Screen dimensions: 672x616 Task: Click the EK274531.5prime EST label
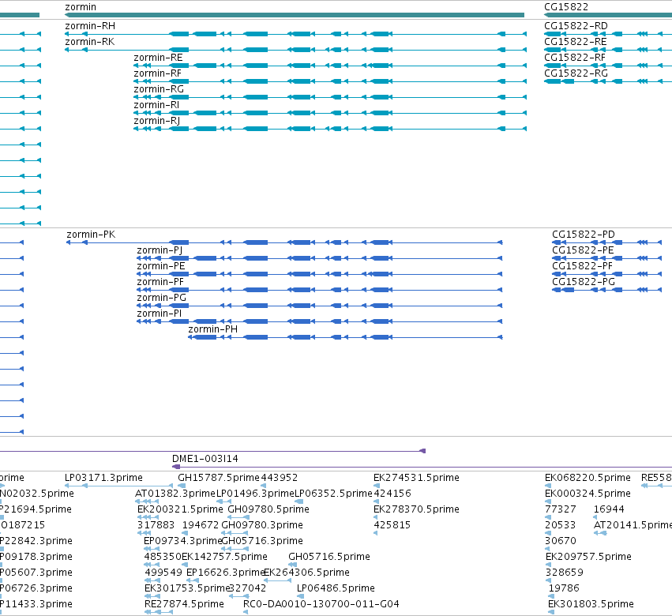416,478
